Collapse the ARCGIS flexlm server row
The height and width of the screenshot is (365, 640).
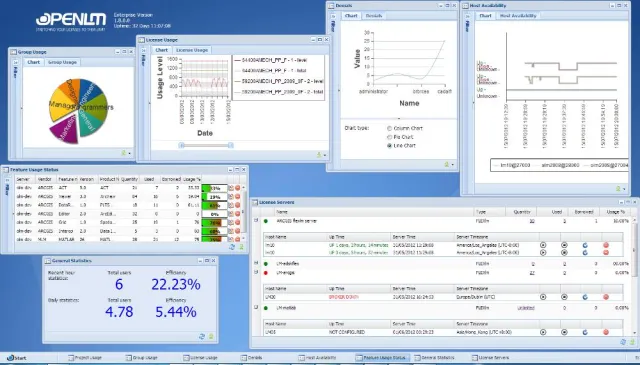pyautogui.click(x=256, y=220)
